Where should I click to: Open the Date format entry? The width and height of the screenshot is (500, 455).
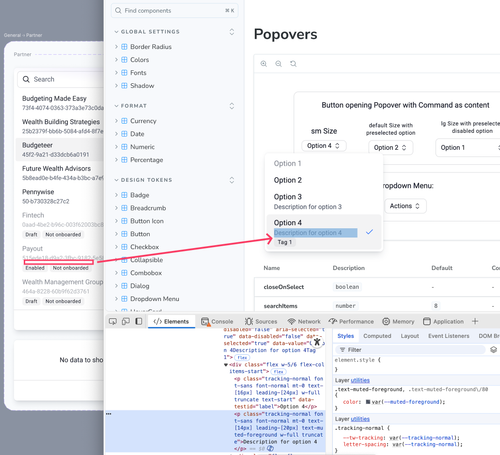click(137, 134)
